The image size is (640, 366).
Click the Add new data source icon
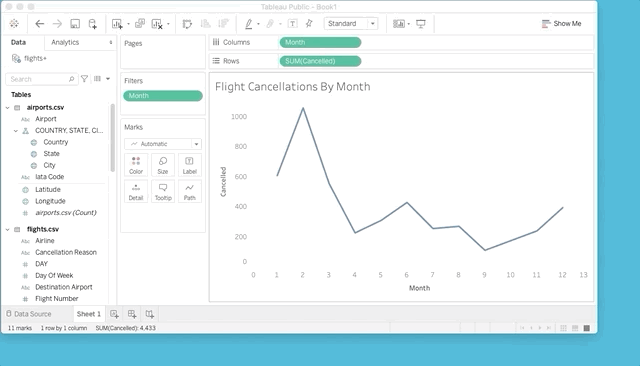[93, 24]
